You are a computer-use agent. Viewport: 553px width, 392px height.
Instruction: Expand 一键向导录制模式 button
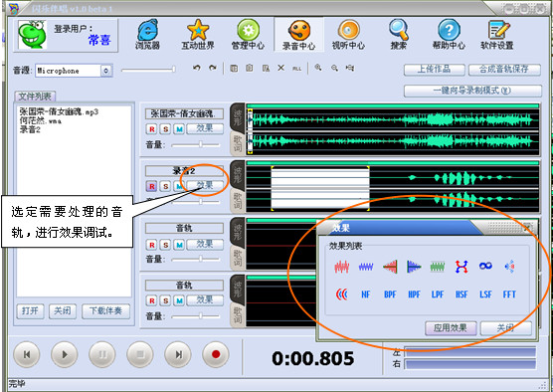(472, 91)
